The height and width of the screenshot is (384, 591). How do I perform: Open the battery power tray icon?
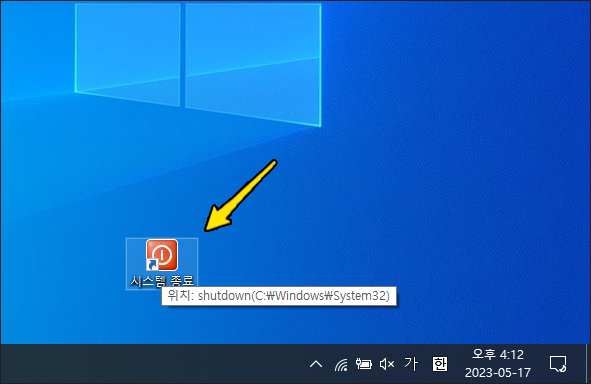click(x=364, y=364)
